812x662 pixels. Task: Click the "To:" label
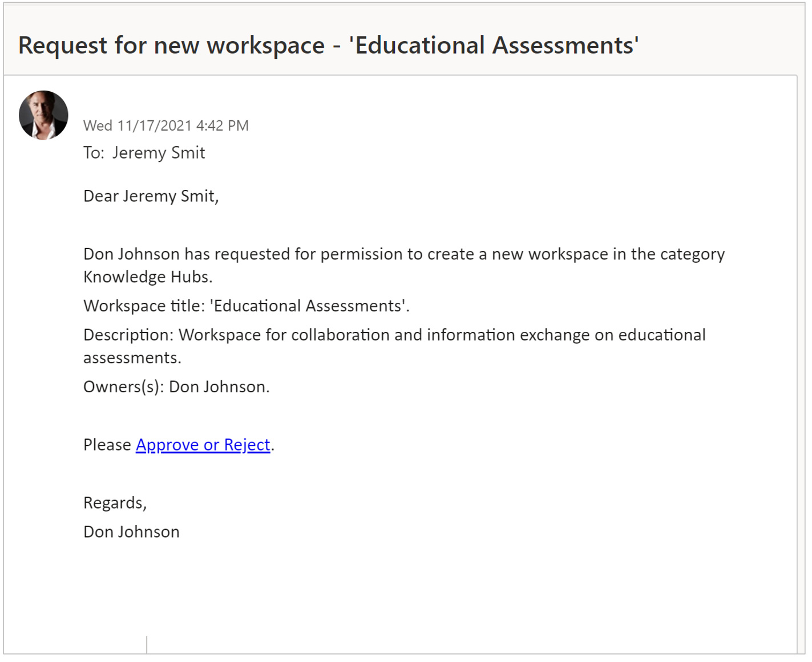click(x=94, y=153)
